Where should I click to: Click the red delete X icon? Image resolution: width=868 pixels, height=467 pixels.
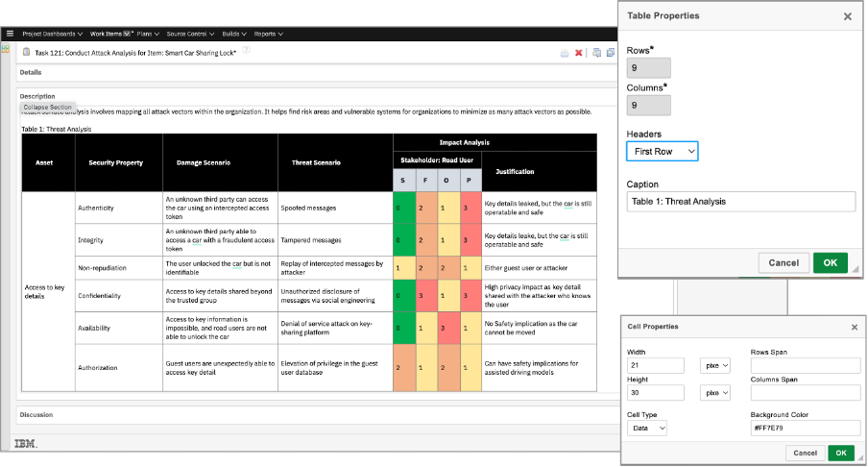[x=578, y=53]
